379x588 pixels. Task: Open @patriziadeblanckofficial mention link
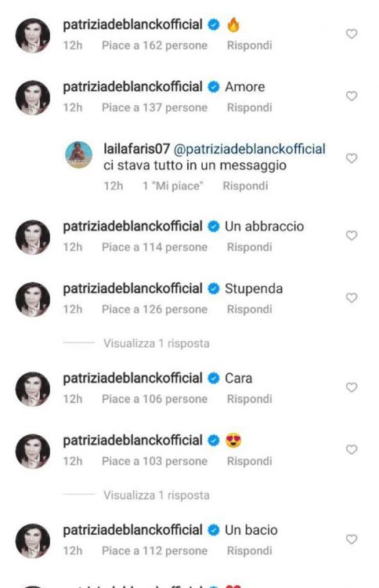(250, 149)
